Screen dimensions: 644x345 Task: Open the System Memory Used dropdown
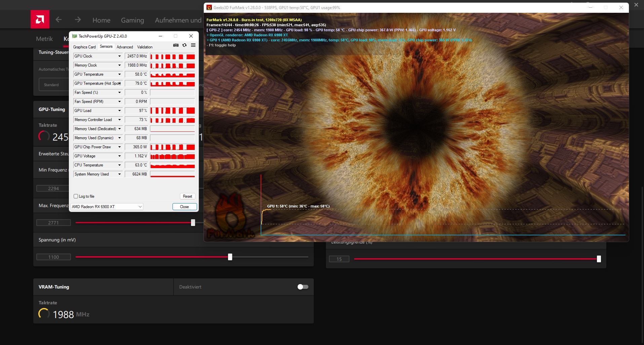point(119,174)
